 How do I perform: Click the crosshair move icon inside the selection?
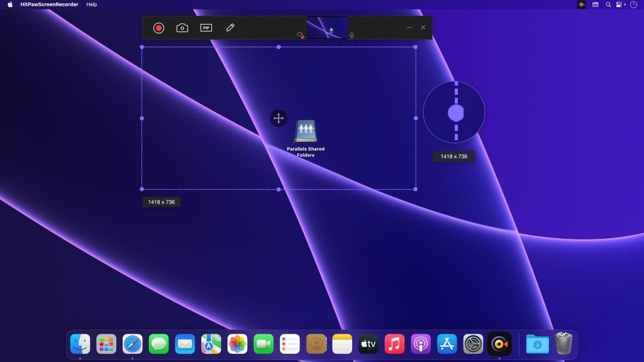[x=279, y=118]
